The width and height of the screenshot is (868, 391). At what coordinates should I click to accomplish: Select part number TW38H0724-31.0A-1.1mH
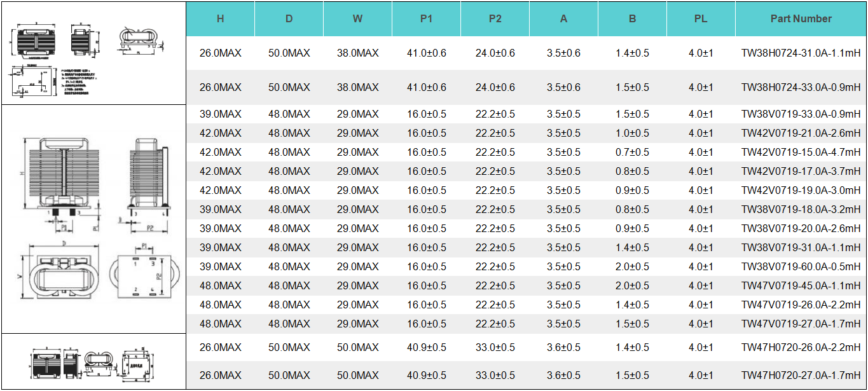[801, 53]
